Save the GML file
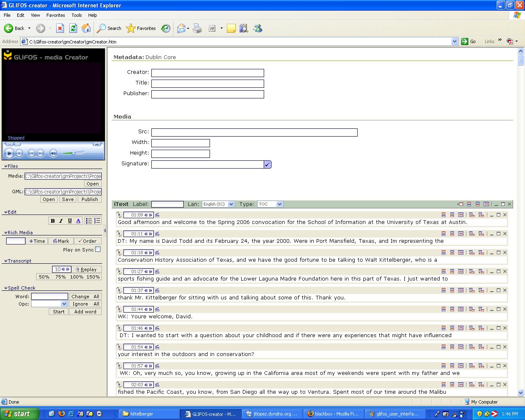Viewport: 525px width, 420px height. coord(68,199)
